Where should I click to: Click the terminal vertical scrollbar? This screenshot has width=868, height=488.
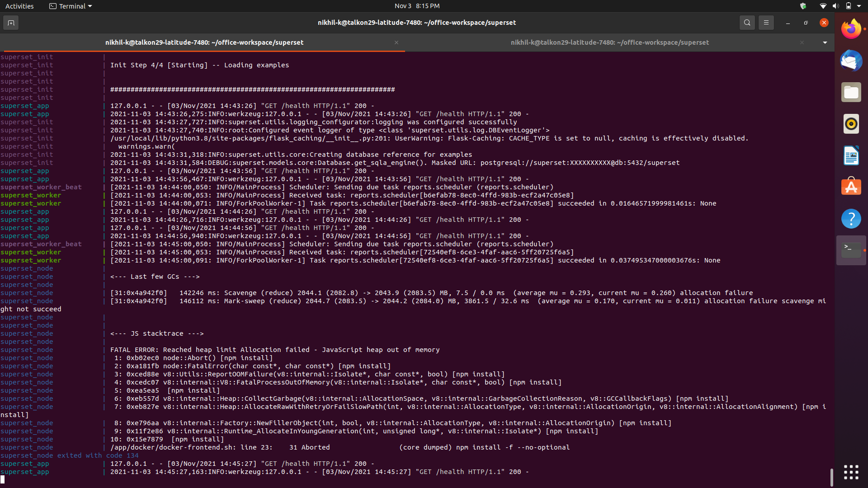coord(831,477)
